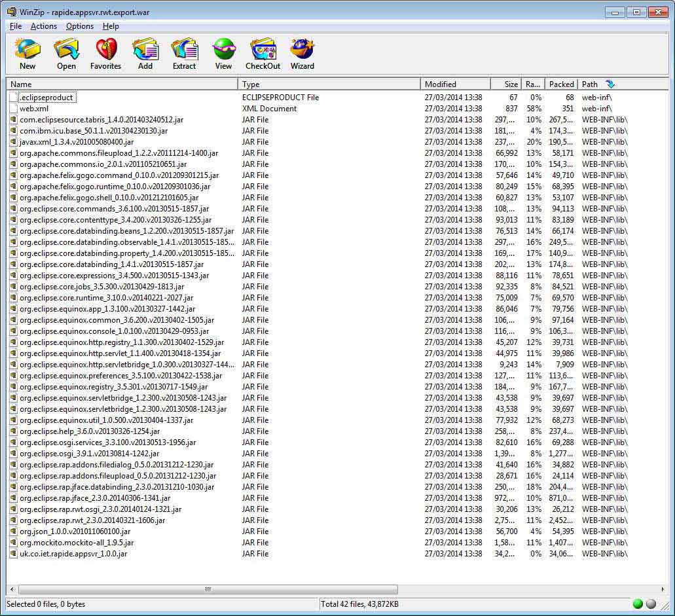
Task: Select org.eclipse.core.expressions_3.4.500.v20130515-1343.jar
Action: pos(115,276)
